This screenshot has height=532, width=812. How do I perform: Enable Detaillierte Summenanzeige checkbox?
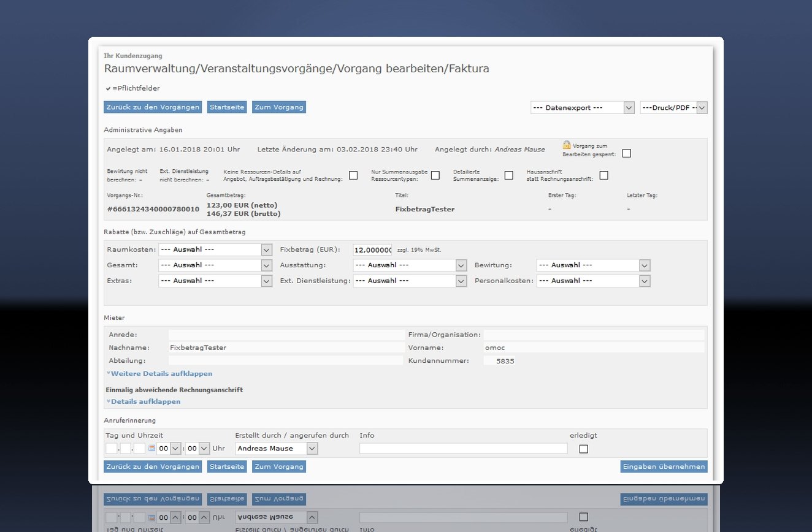[509, 175]
